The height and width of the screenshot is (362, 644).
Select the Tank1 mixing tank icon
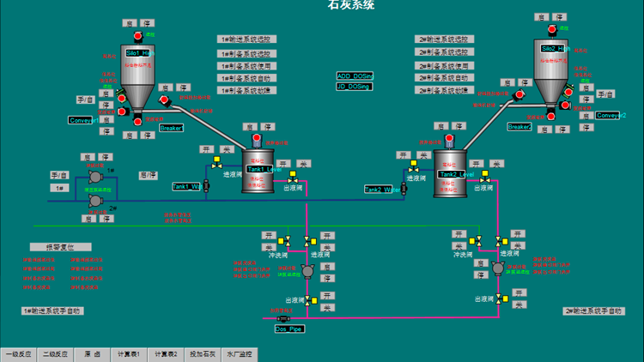(257, 171)
